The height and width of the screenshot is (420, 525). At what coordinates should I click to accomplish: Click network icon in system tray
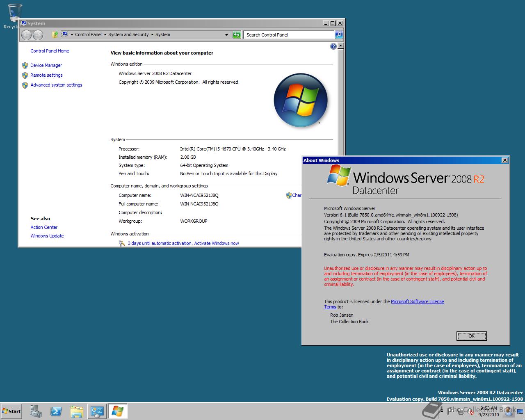coord(461,411)
